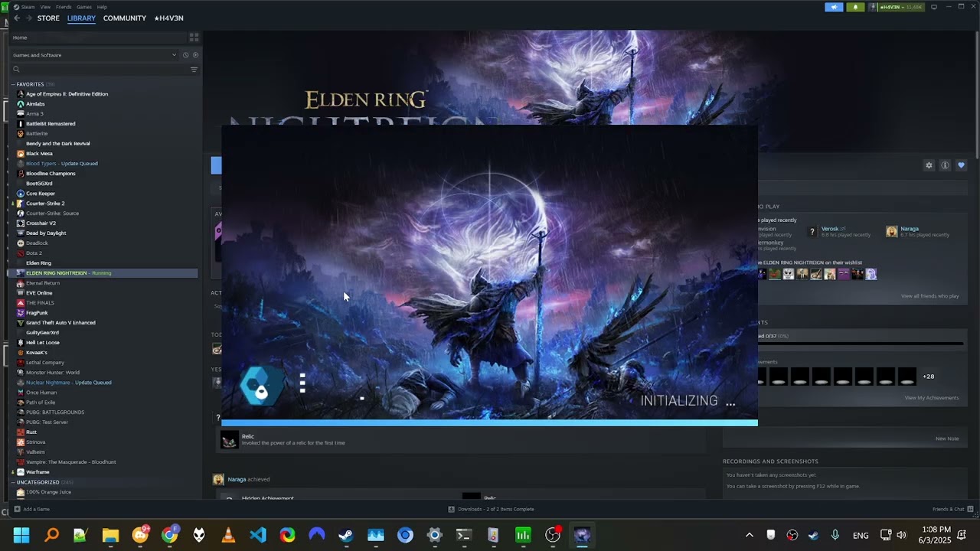Image resolution: width=980 pixels, height=551 pixels.
Task: Switch to the COMMUNITY tab
Action: 125,18
